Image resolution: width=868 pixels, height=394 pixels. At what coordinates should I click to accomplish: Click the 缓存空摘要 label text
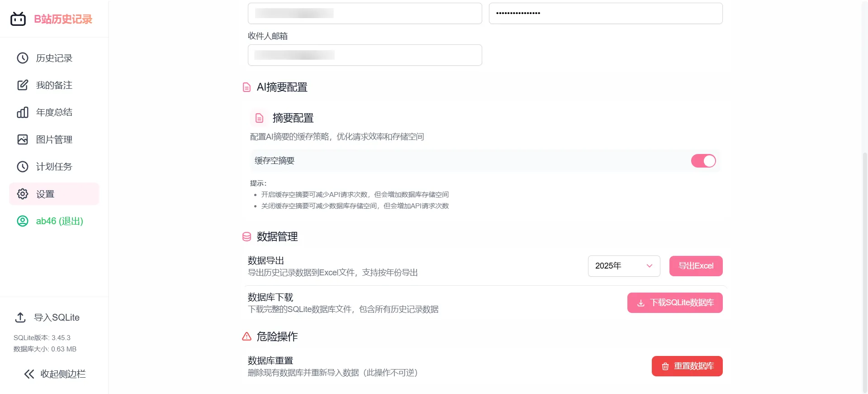275,161
